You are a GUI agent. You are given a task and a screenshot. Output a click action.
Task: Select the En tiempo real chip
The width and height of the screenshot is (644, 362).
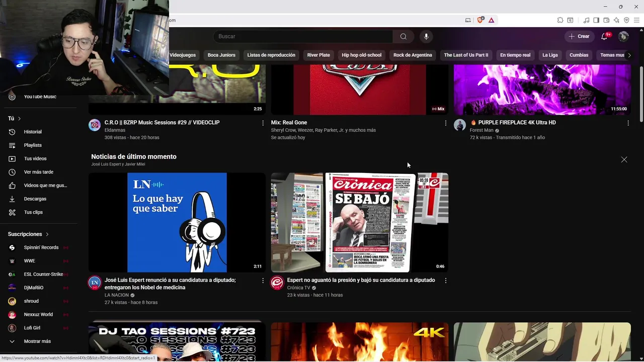pyautogui.click(x=515, y=55)
